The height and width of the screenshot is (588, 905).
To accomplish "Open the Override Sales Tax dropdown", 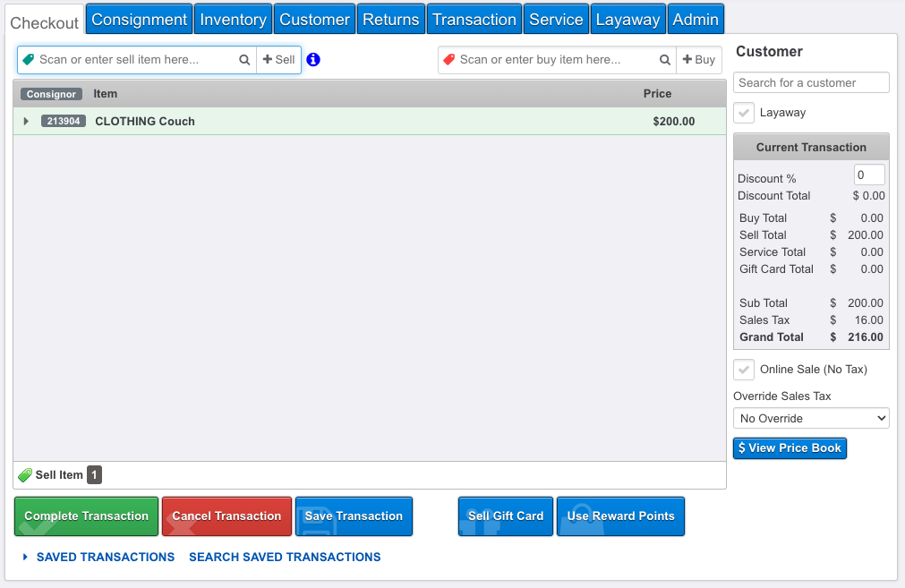I will (810, 418).
